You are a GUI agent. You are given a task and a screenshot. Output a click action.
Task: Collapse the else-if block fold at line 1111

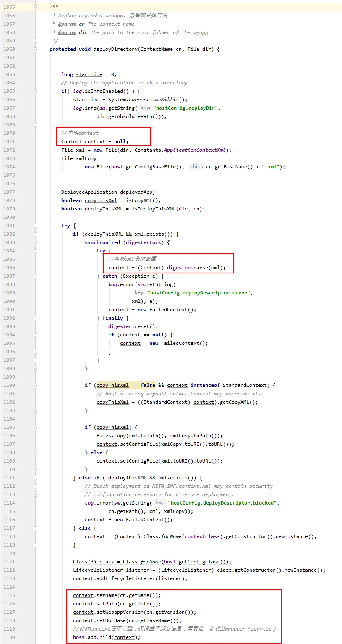click(36, 478)
